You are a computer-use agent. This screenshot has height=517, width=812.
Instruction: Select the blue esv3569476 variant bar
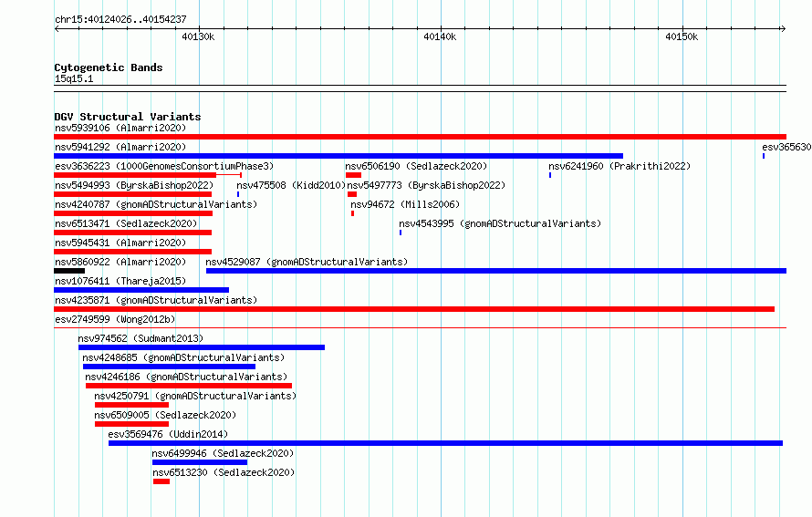point(445,443)
